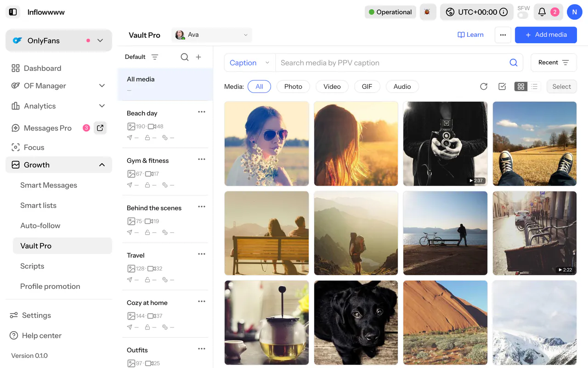Toggle the sidebar panel icon
The width and height of the screenshot is (588, 368).
click(13, 12)
